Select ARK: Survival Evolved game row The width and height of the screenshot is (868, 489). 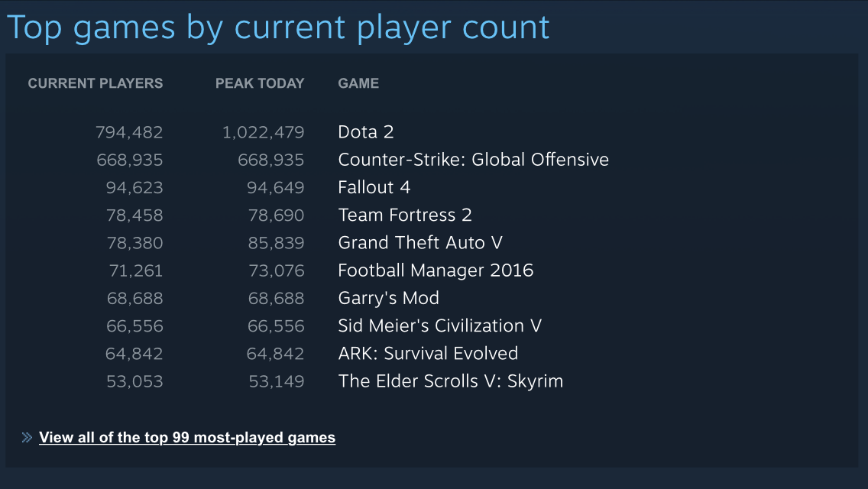click(x=428, y=353)
